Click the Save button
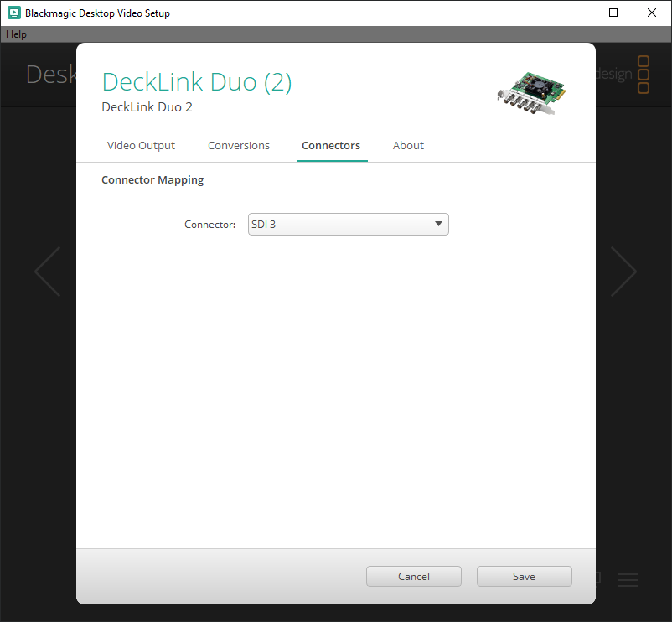The height and width of the screenshot is (622, 672). click(x=525, y=576)
